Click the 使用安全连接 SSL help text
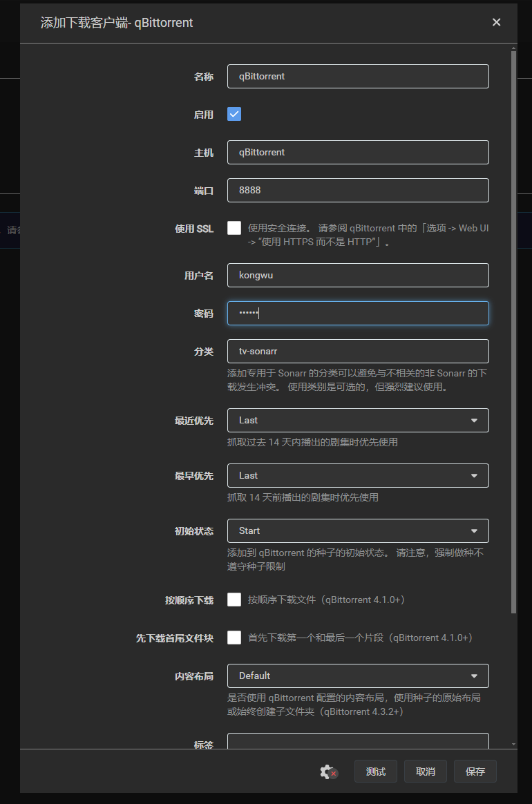532x804 pixels. click(368, 235)
